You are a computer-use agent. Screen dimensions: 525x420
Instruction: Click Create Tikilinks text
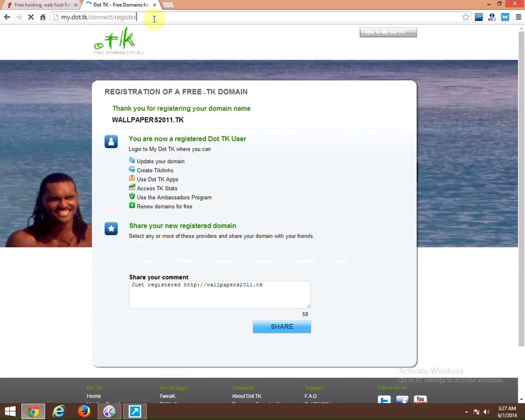pos(155,170)
